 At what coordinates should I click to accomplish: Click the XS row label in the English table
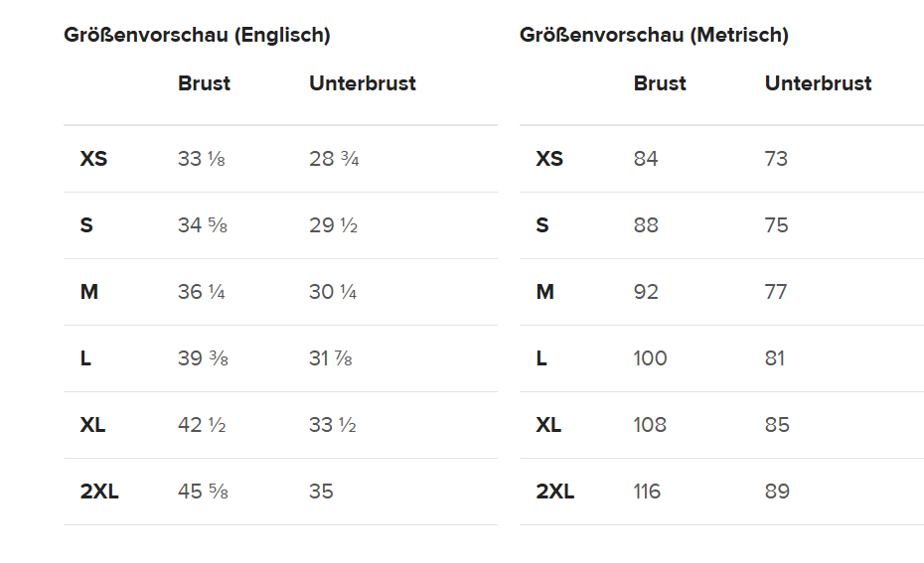[93, 159]
